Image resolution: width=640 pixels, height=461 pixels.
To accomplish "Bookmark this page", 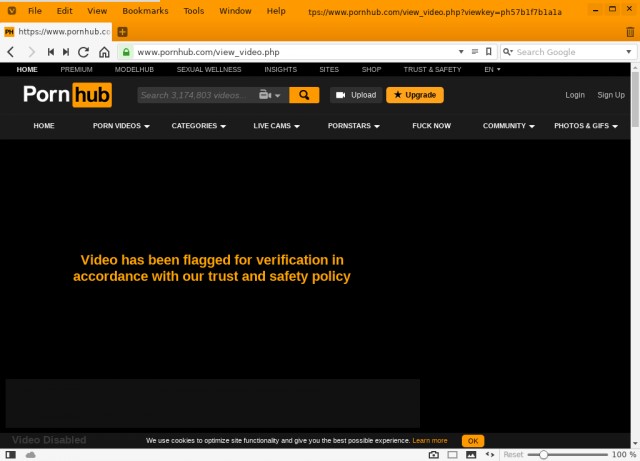I will [x=489, y=52].
